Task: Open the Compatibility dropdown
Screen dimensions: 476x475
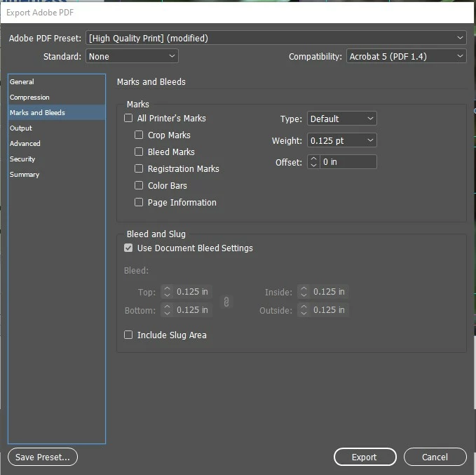Action: [x=406, y=56]
